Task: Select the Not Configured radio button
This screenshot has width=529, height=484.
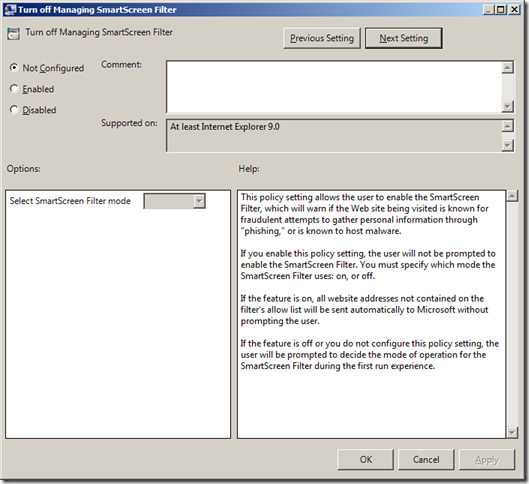Action: [14, 67]
